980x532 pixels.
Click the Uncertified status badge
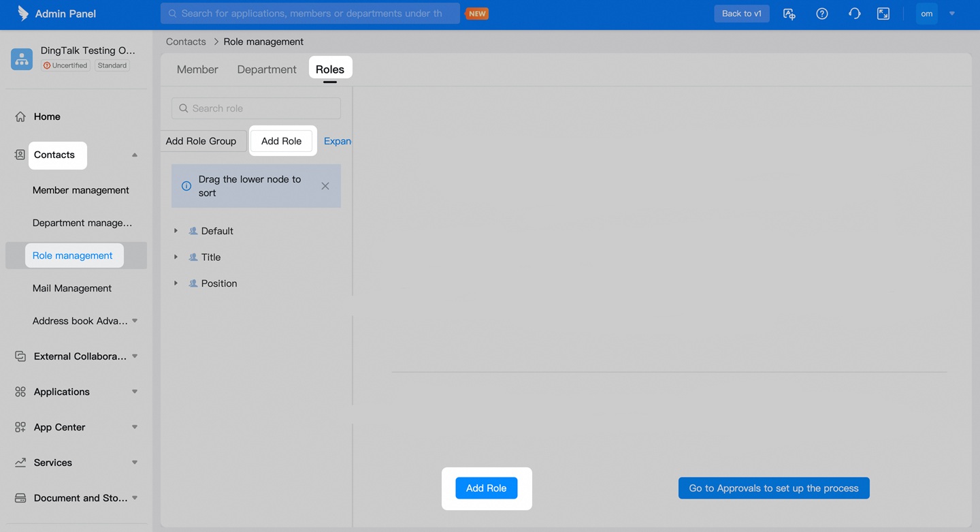(65, 65)
